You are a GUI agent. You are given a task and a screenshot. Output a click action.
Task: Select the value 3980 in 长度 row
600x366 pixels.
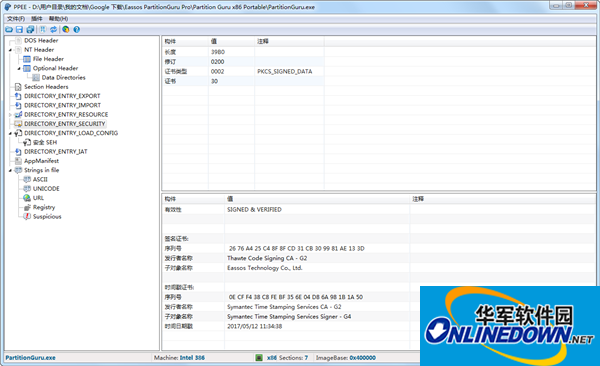(x=218, y=52)
